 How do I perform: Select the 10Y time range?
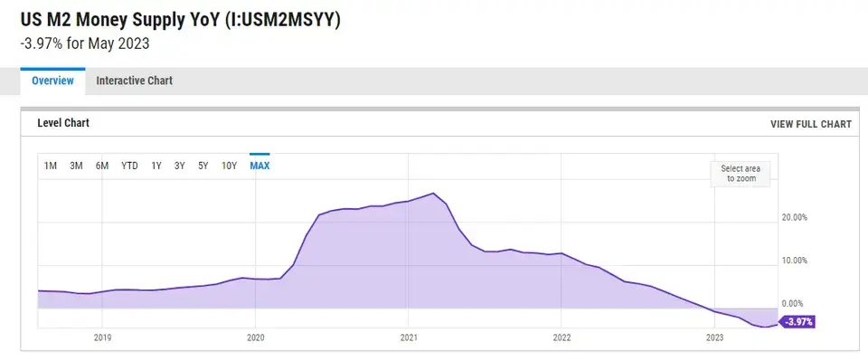pyautogui.click(x=229, y=166)
